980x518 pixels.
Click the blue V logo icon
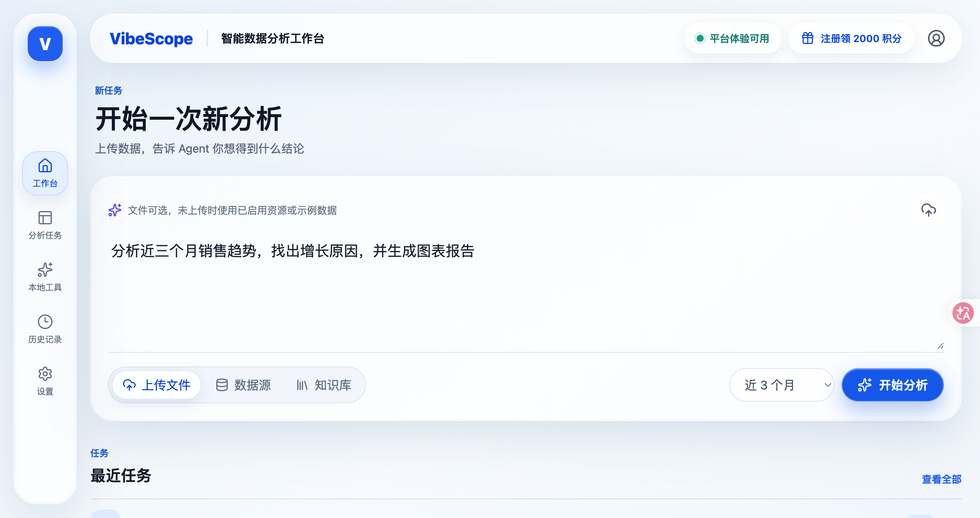point(45,44)
